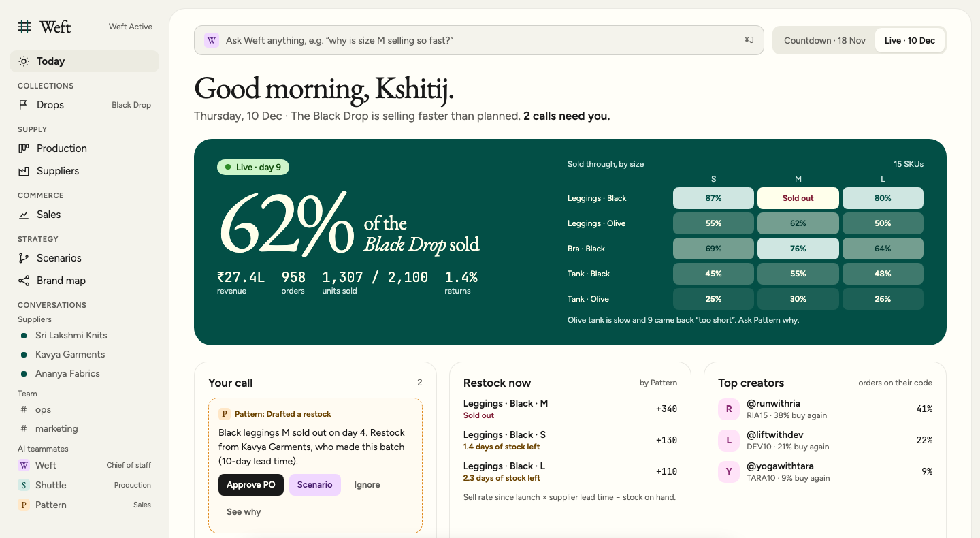The width and height of the screenshot is (980, 538).
Task: Click the Leggings Black M Sold out cell
Action: pos(798,198)
